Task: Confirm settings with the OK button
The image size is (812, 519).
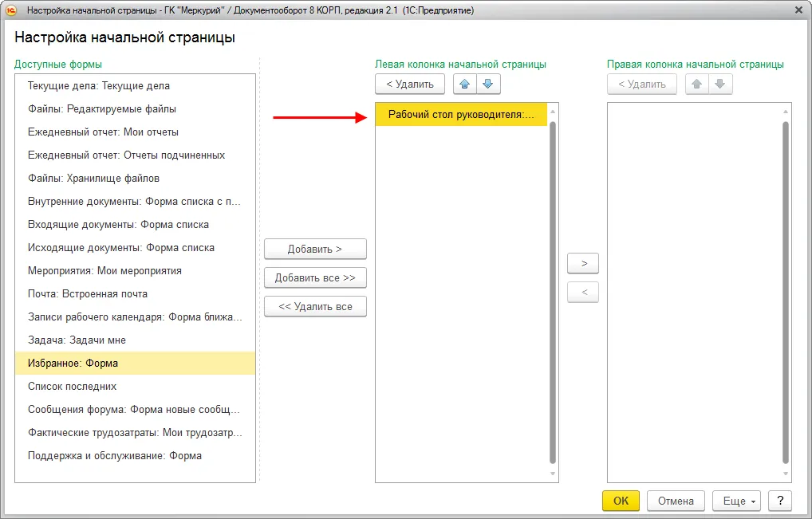Action: coord(621,501)
